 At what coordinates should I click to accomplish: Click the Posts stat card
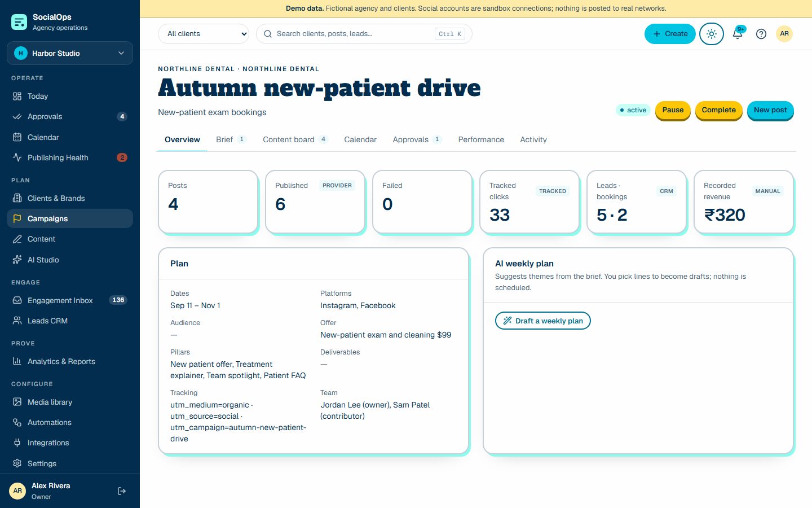[x=208, y=202]
